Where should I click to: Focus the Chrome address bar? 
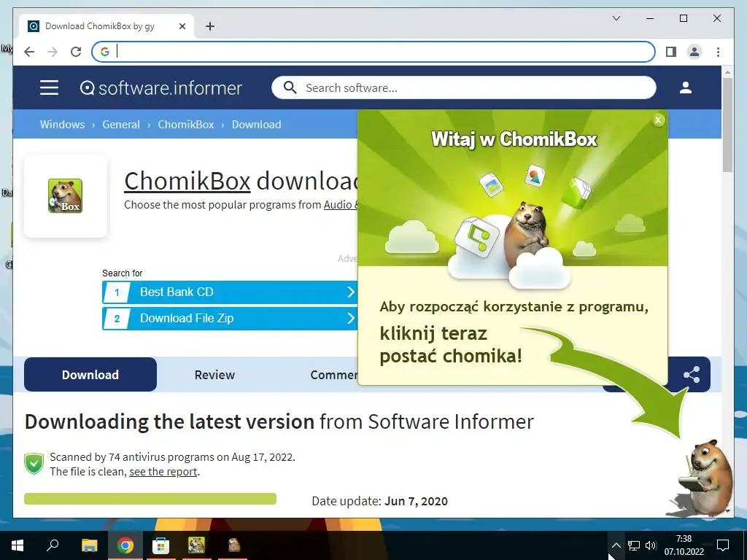click(x=373, y=52)
